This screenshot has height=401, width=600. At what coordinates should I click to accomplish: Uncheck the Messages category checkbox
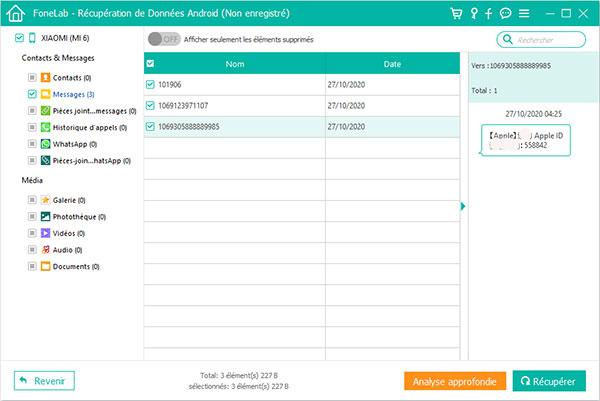tap(32, 94)
